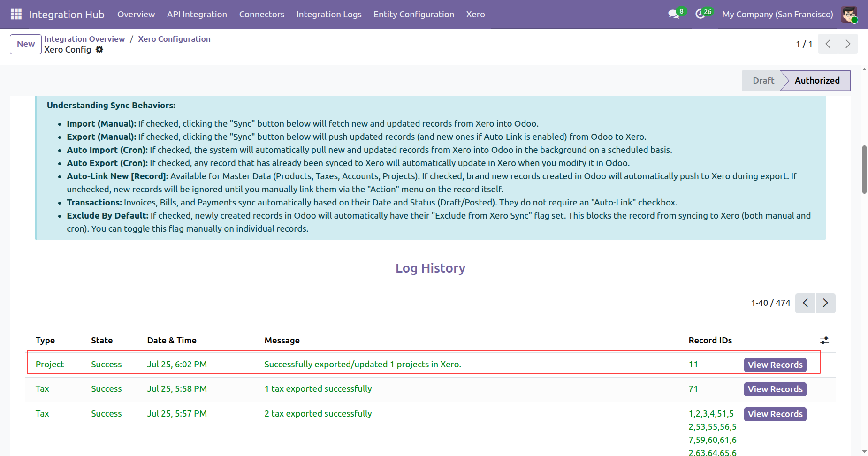Open the user avatar menu

(849, 14)
